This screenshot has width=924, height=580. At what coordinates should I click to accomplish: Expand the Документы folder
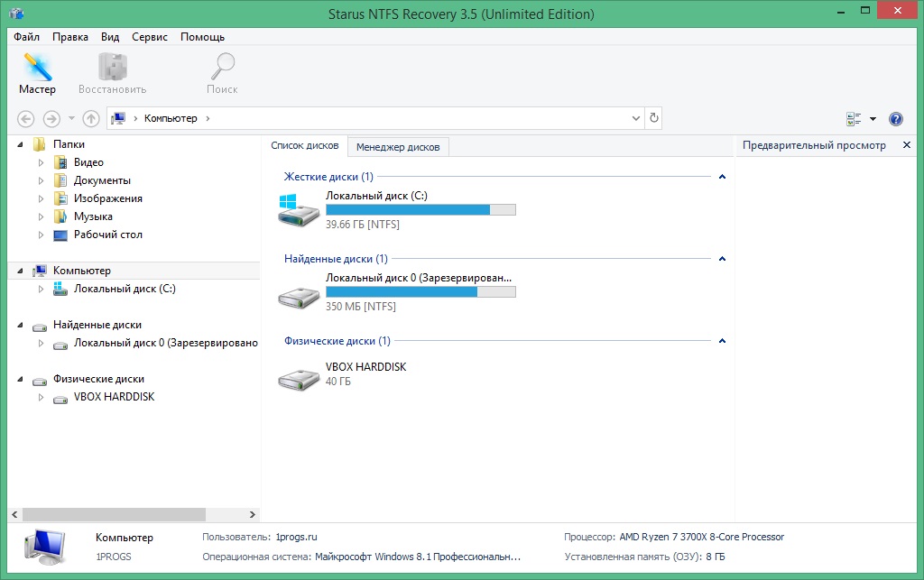41,180
